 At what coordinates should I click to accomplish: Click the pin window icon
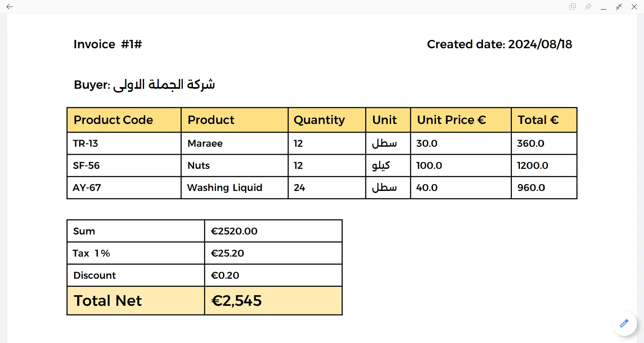[588, 7]
